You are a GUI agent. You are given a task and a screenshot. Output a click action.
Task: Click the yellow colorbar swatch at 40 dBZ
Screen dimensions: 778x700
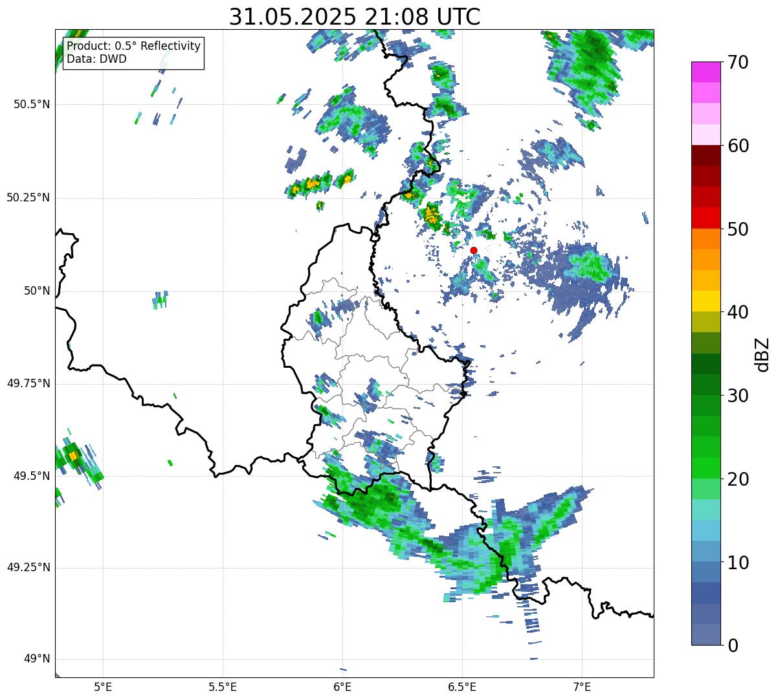(706, 301)
